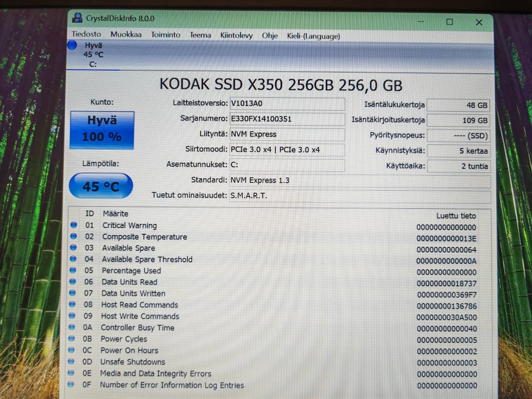This screenshot has width=532, height=399.
Task: Click the 45 °C temperature button
Action: [x=101, y=186]
